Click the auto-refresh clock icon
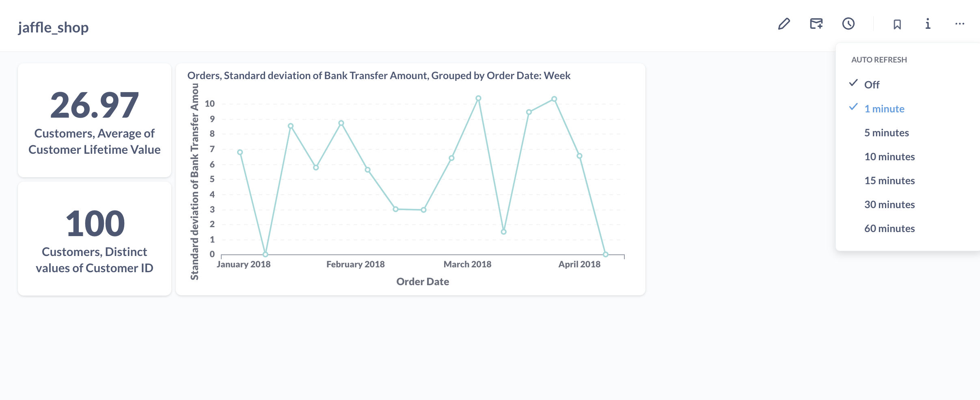Viewport: 980px width, 400px height. click(x=848, y=24)
